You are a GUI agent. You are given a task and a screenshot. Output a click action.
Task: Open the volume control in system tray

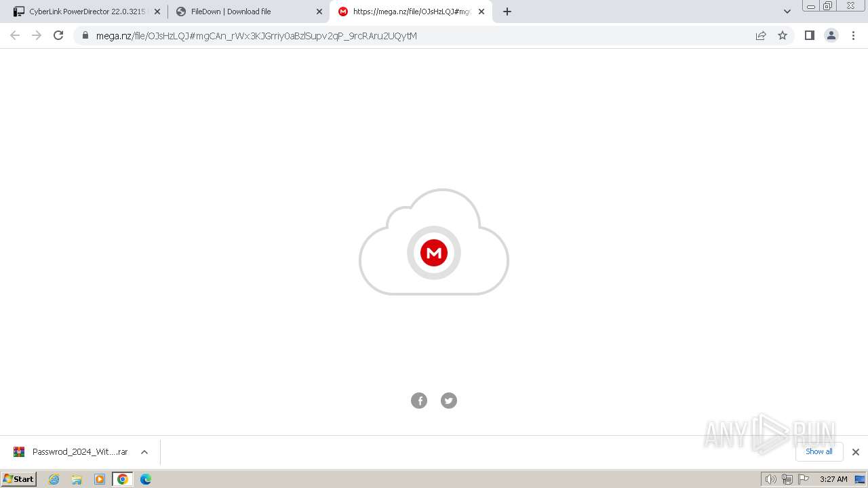tap(771, 479)
